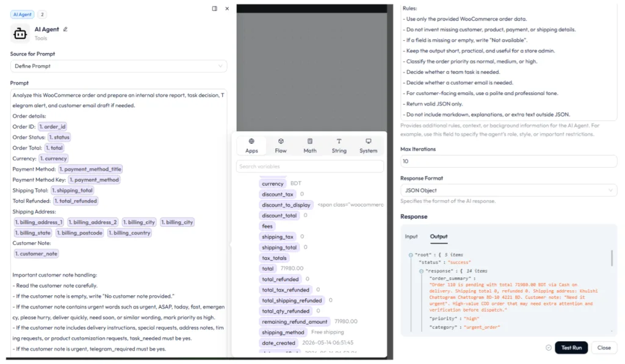Select the total_qty_refunded variable
Image resolution: width=625 pixels, height=364 pixels.
(286, 311)
